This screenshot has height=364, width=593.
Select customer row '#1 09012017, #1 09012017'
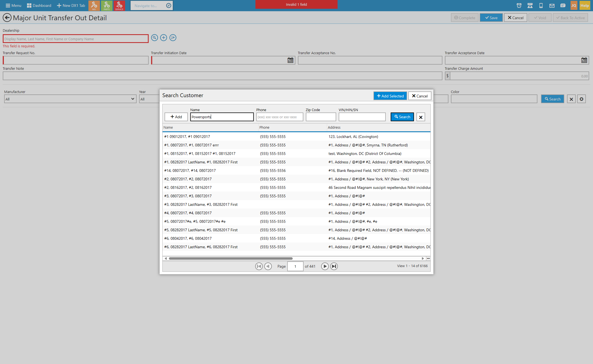coord(296,137)
